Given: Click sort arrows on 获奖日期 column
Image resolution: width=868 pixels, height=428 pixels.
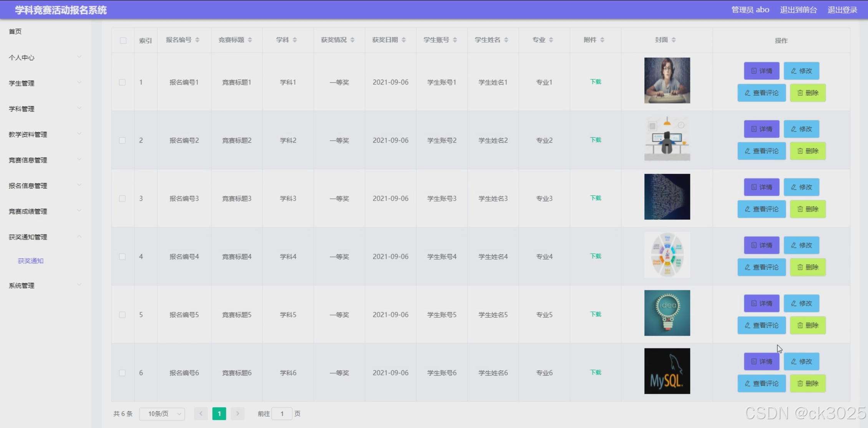Looking at the screenshot, I should 403,40.
